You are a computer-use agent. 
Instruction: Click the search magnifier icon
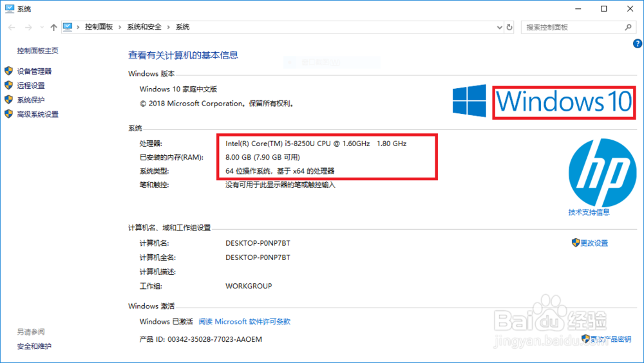coord(628,27)
